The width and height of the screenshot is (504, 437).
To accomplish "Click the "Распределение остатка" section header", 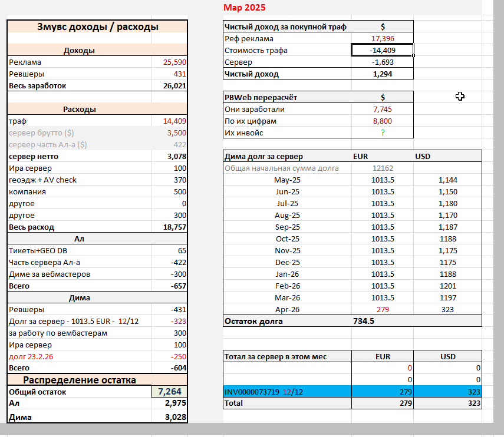I will [80, 380].
